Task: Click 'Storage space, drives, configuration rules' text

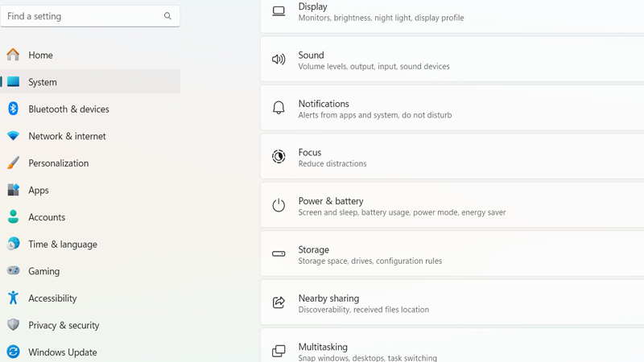Action: [x=370, y=261]
